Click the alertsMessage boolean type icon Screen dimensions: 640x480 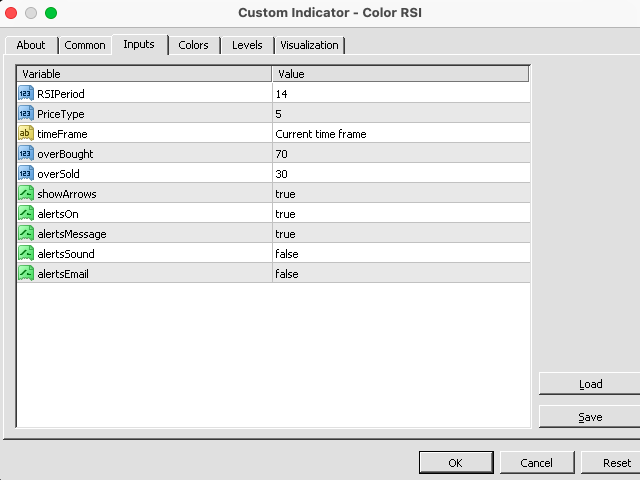pos(26,233)
